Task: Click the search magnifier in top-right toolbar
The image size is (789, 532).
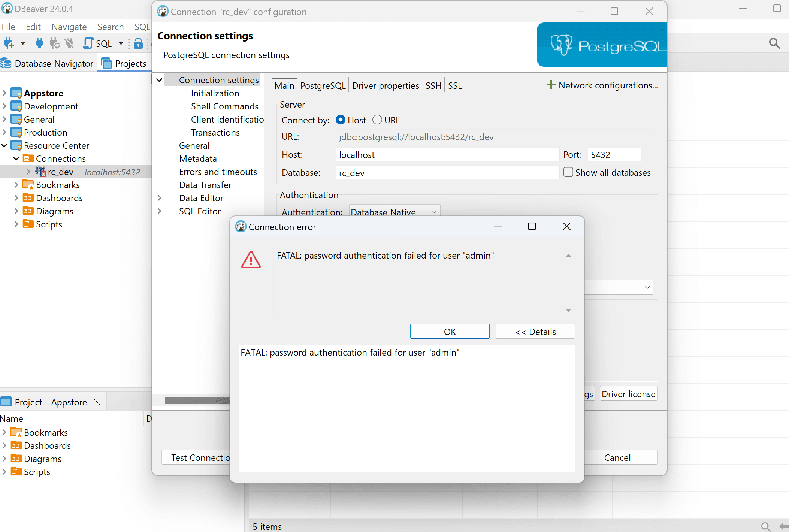Action: [x=774, y=43]
